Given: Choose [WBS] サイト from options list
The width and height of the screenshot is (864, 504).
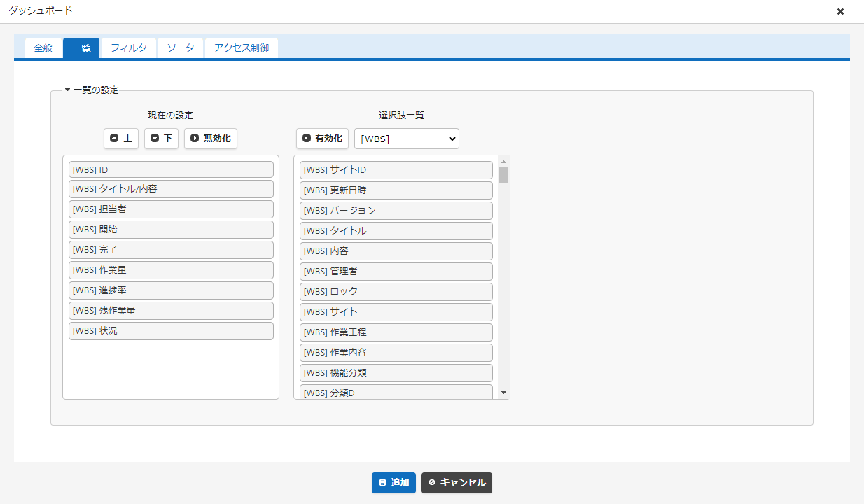Looking at the screenshot, I should tap(396, 312).
